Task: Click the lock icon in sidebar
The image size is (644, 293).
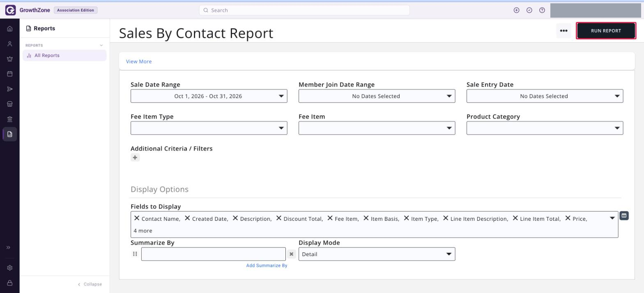Action: 10,283
